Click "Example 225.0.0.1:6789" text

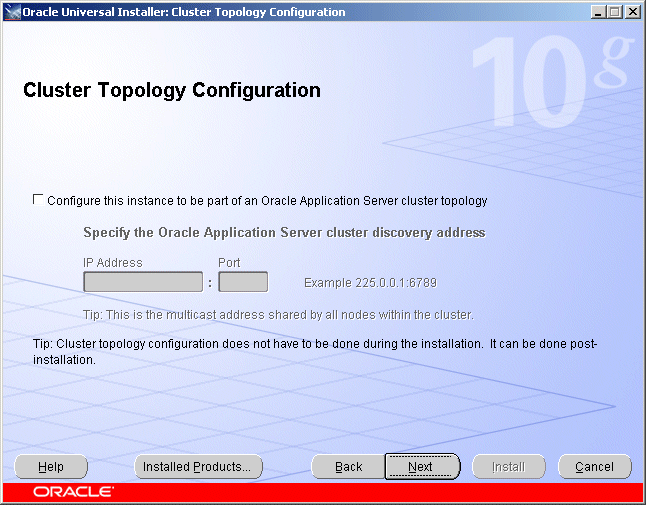(x=370, y=283)
